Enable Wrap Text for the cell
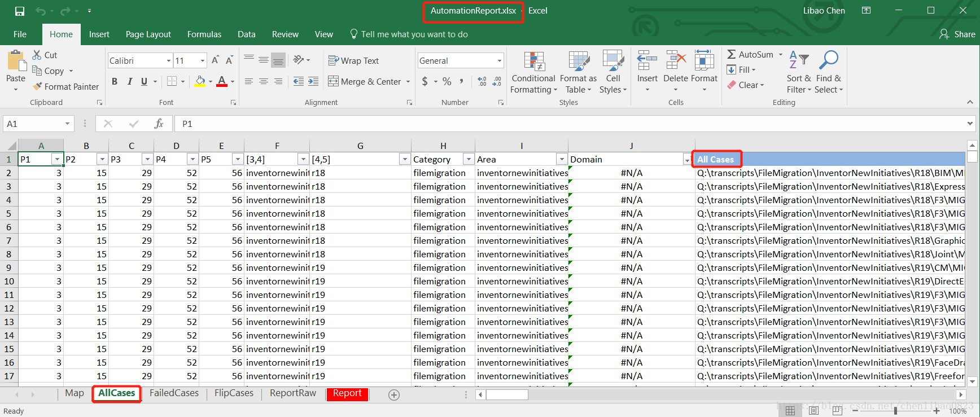This screenshot has height=417, width=980. pos(353,60)
